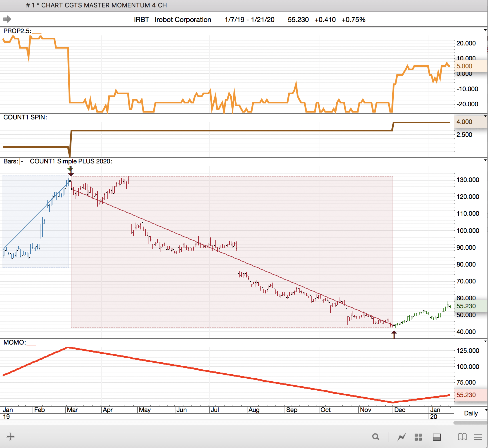Image resolution: width=488 pixels, height=448 pixels.
Task: Click the blue COUNT1 Simple PLUS color swatch
Action: coord(118,164)
